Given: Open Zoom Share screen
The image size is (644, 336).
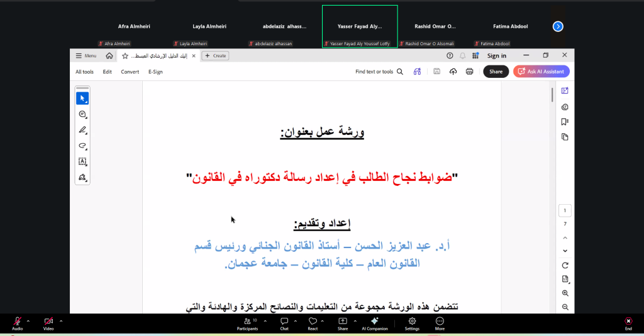Looking at the screenshot, I should [x=343, y=323].
